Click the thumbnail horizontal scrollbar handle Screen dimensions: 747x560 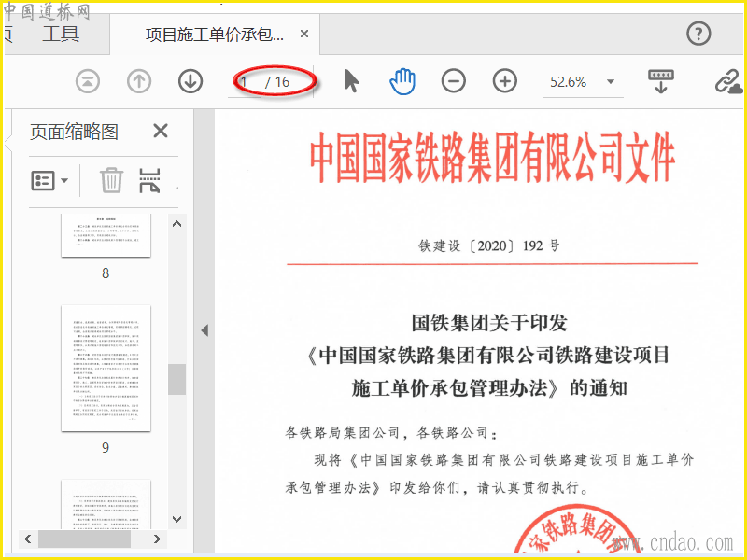84,539
